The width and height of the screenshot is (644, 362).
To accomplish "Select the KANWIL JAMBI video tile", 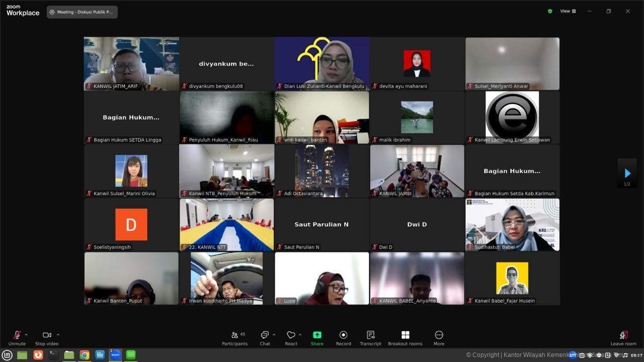I will pos(417,171).
